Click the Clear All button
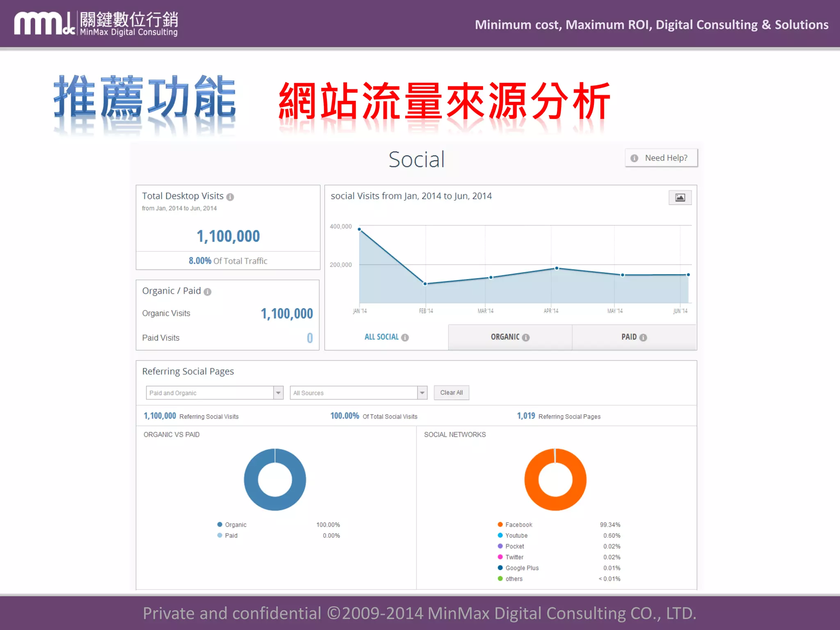840x630 pixels. (451, 393)
